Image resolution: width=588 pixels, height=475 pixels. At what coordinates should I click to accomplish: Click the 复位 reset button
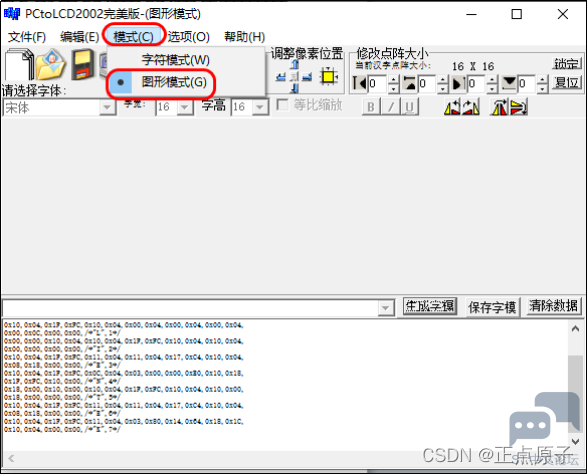pos(567,82)
